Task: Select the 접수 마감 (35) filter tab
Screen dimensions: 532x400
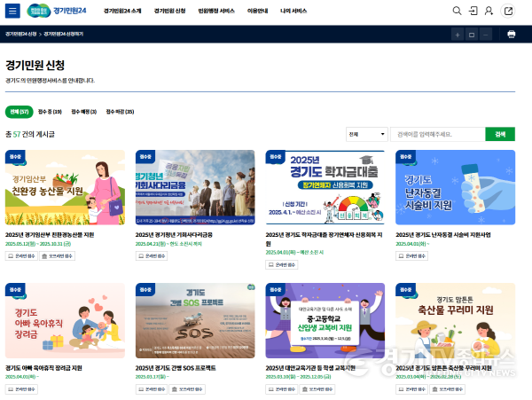Action: [x=120, y=112]
